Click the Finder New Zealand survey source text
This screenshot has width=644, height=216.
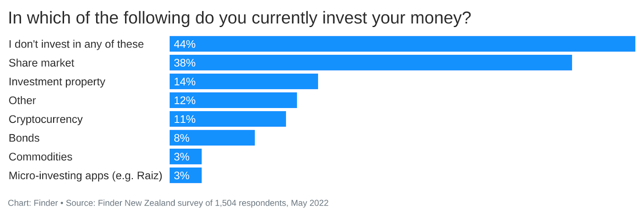197,203
